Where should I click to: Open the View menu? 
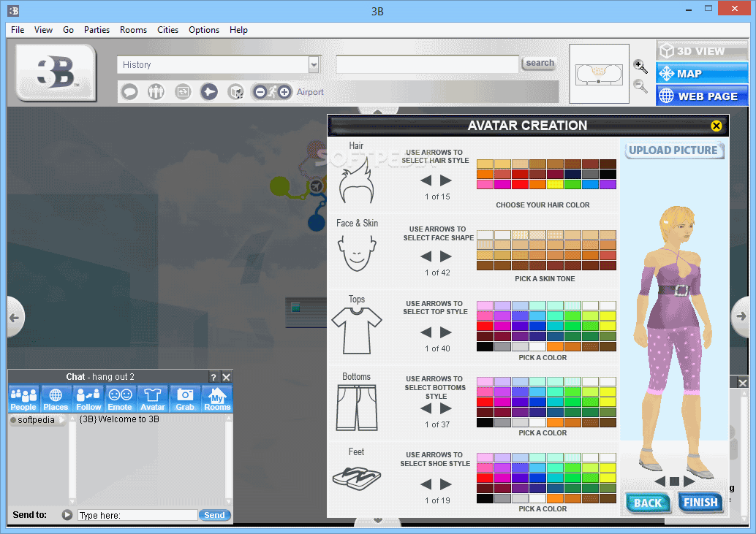coord(43,30)
